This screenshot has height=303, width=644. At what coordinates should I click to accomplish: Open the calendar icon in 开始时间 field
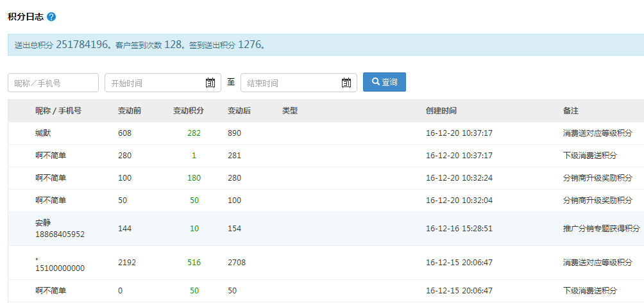[210, 83]
